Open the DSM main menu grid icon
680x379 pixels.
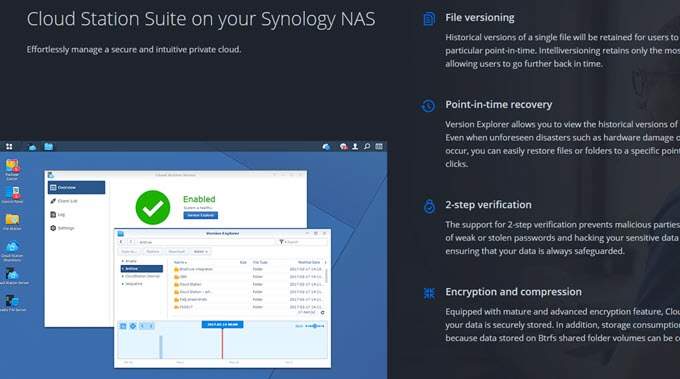point(9,147)
